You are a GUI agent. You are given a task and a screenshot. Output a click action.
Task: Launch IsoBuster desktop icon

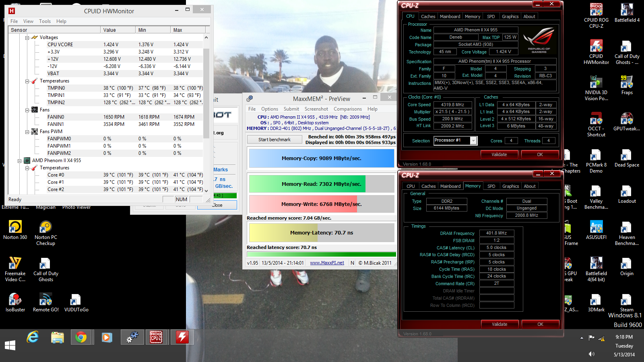(15, 302)
